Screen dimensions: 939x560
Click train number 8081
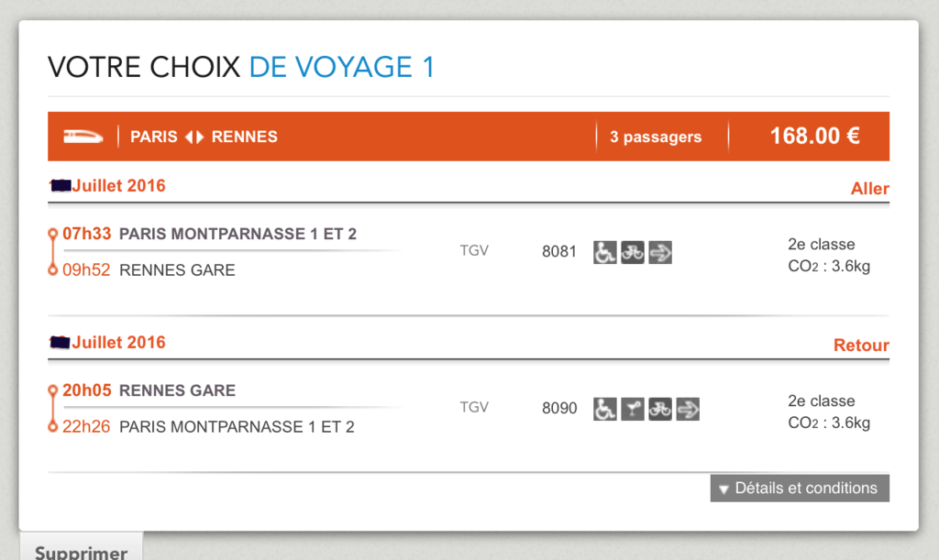(558, 251)
